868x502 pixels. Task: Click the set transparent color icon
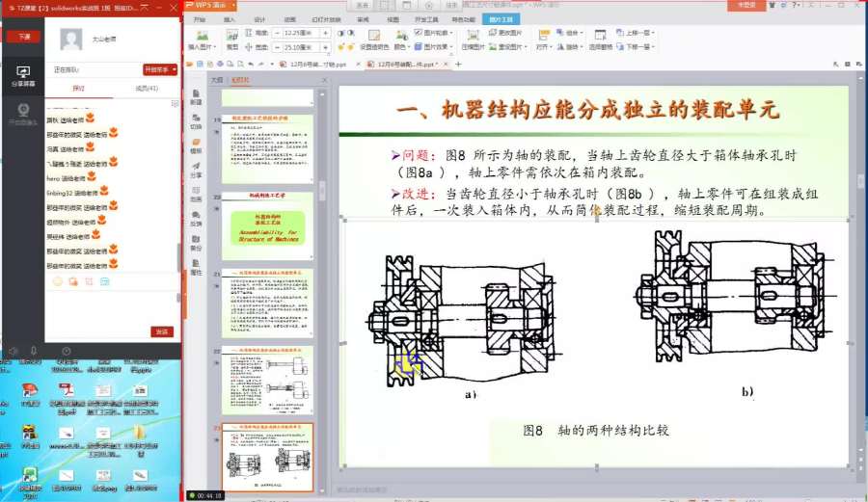(x=375, y=40)
